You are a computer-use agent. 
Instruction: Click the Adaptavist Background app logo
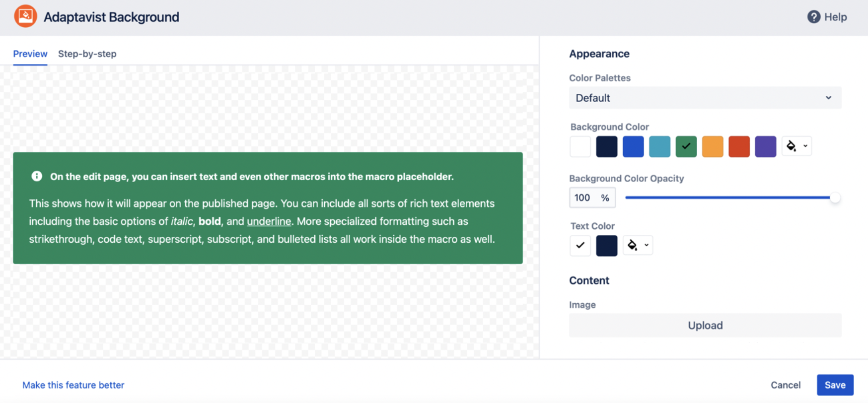pos(25,16)
